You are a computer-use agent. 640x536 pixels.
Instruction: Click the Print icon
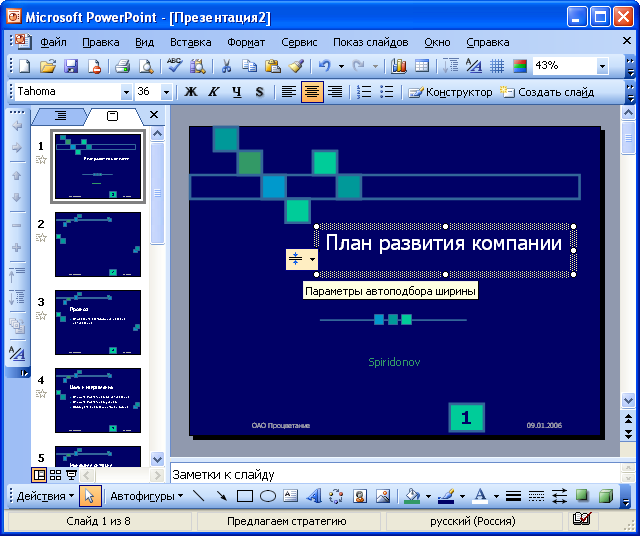click(122, 66)
